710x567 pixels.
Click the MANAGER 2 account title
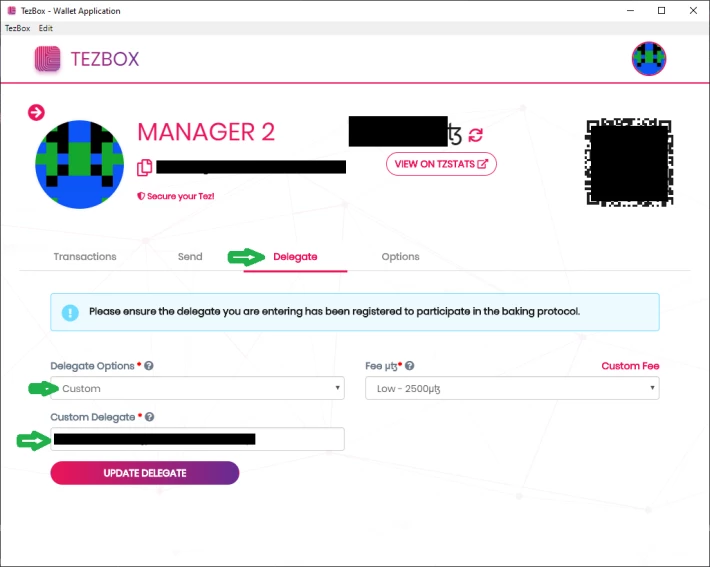coord(206,132)
